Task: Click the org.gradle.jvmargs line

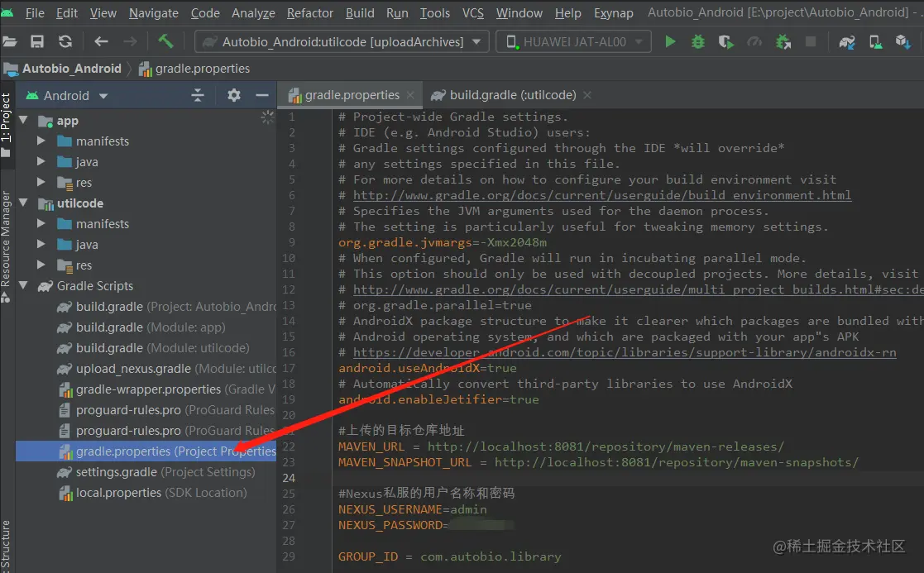Action: click(443, 242)
